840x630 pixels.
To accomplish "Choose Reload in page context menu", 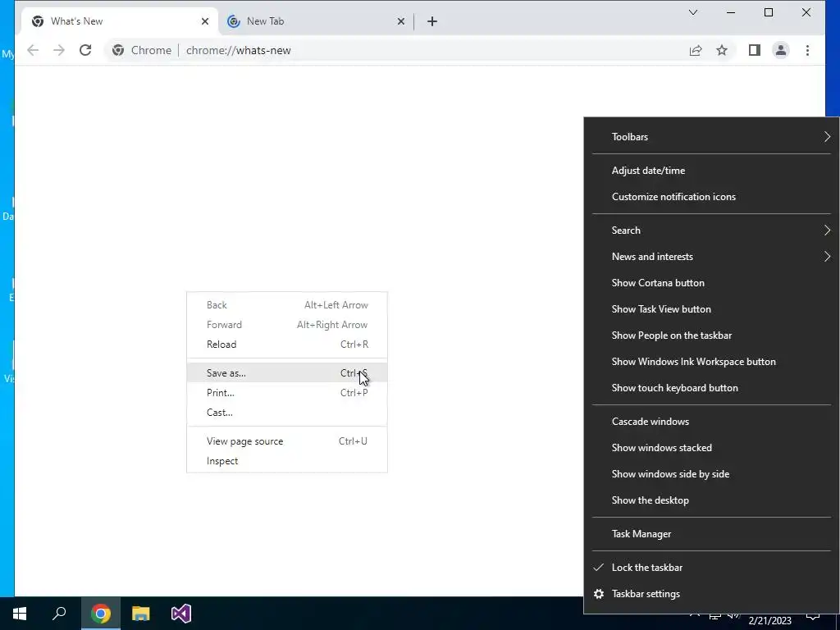I will 287,345.
